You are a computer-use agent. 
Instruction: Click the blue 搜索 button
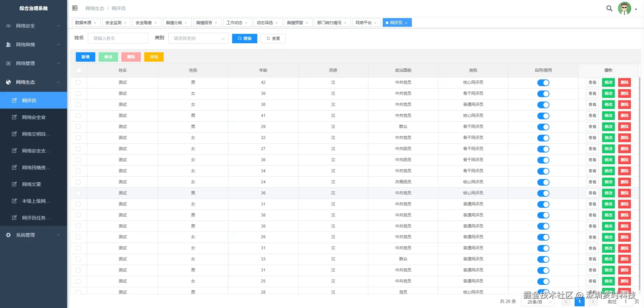(245, 39)
